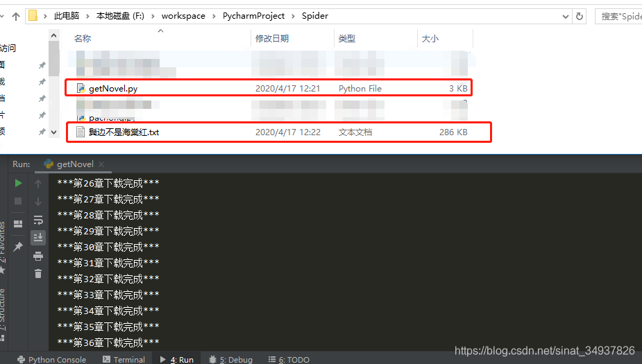
Task: Clear all console output with trash icon
Action: click(x=38, y=274)
